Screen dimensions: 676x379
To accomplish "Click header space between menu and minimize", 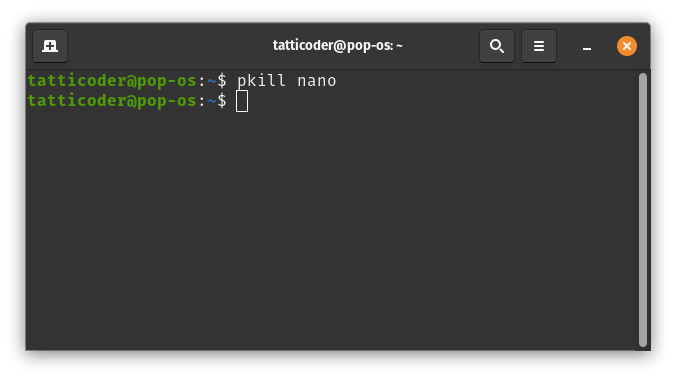I will click(566, 46).
